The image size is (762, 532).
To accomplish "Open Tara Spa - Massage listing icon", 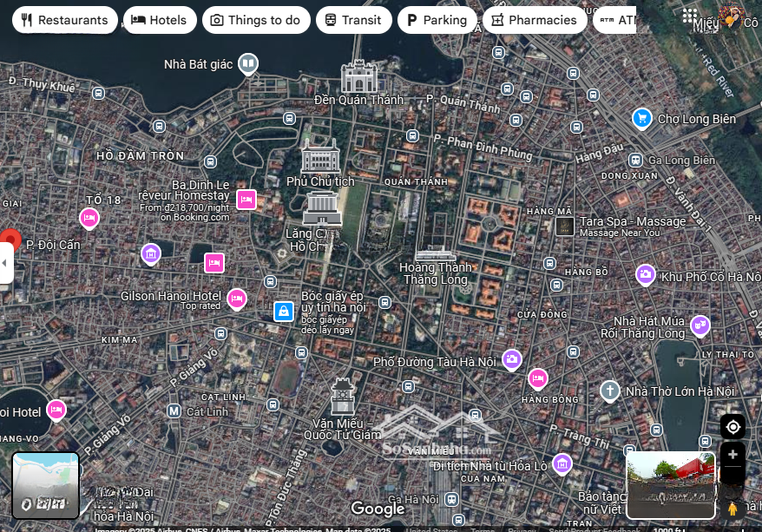I will click(565, 227).
